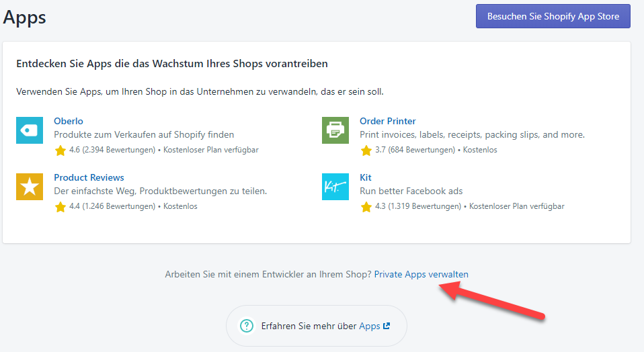
Task: Select text "Run better Facebook ads"
Action: click(411, 191)
